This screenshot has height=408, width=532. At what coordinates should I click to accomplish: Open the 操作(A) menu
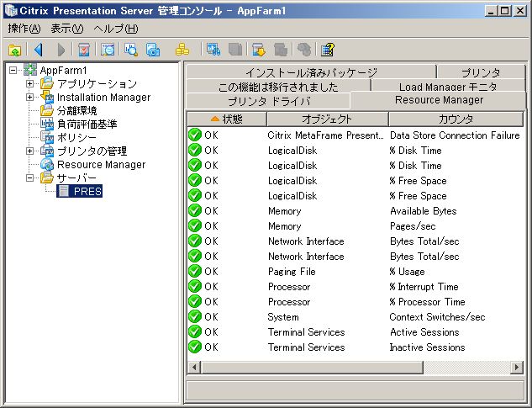pyautogui.click(x=24, y=29)
